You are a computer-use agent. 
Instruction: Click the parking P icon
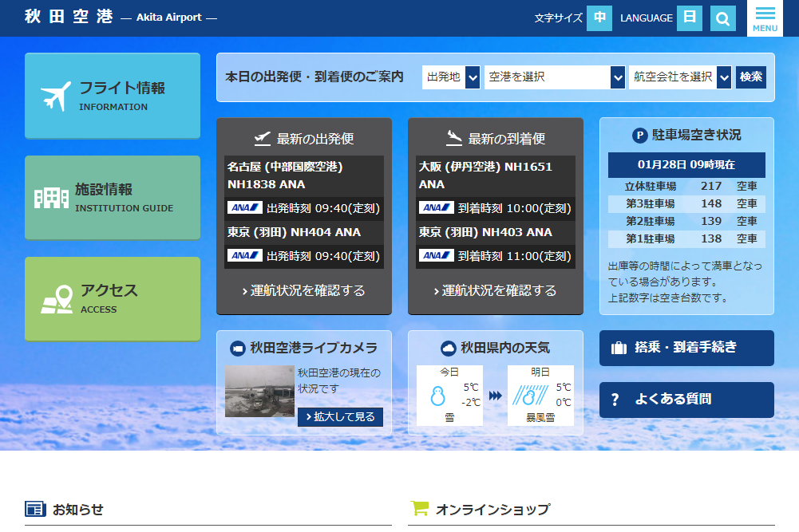pos(639,136)
